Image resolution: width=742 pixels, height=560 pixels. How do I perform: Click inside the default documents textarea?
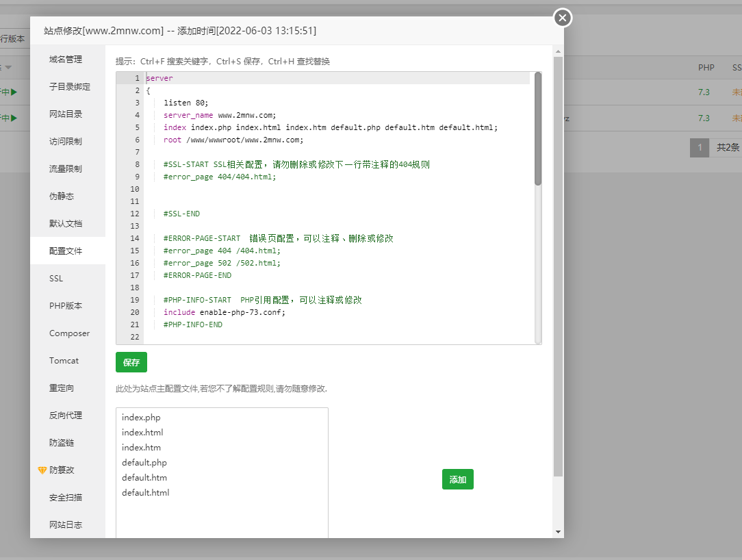pos(222,472)
